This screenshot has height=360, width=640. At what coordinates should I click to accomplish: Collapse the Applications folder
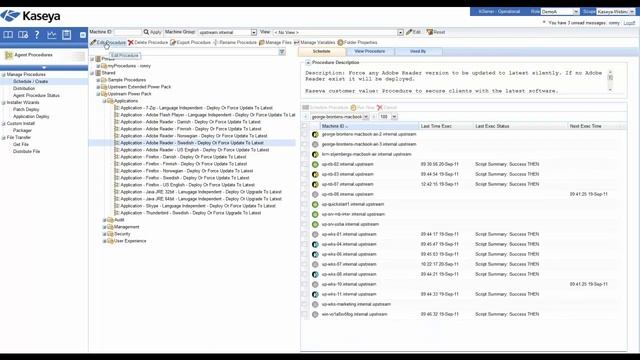pyautogui.click(x=104, y=101)
